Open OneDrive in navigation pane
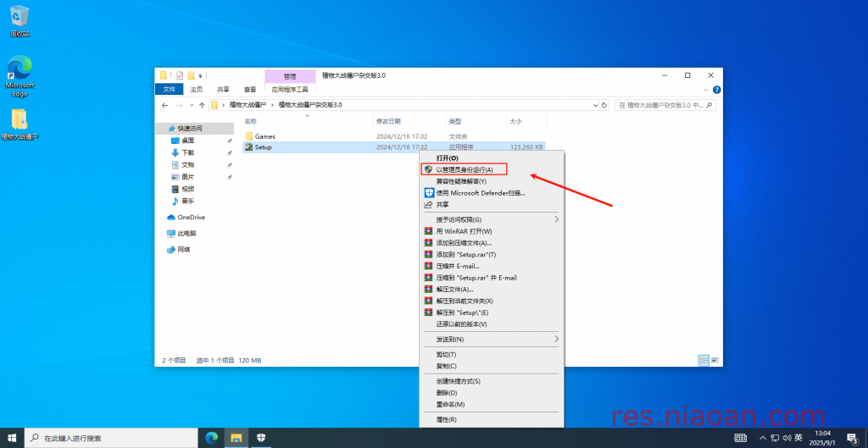 [x=191, y=218]
